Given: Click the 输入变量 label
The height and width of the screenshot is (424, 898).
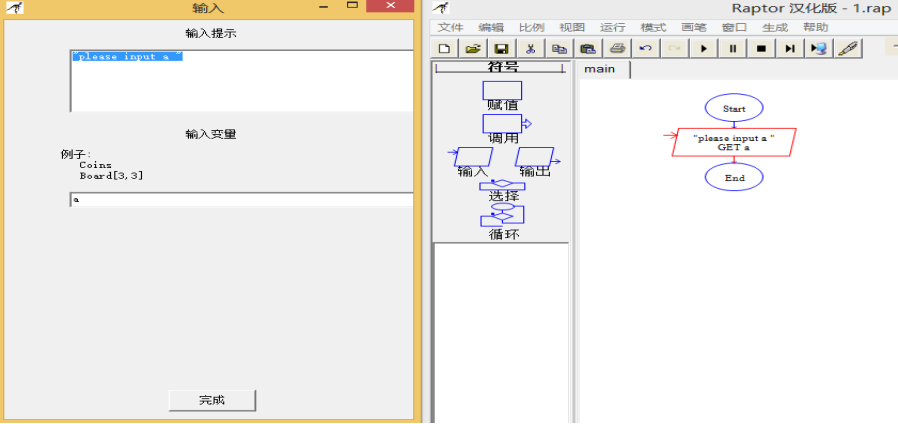Looking at the screenshot, I should click(210, 134).
